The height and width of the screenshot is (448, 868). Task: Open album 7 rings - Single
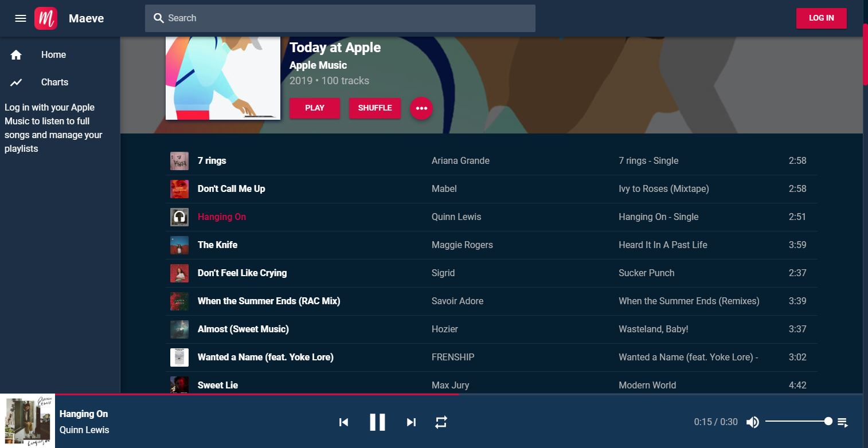click(648, 161)
